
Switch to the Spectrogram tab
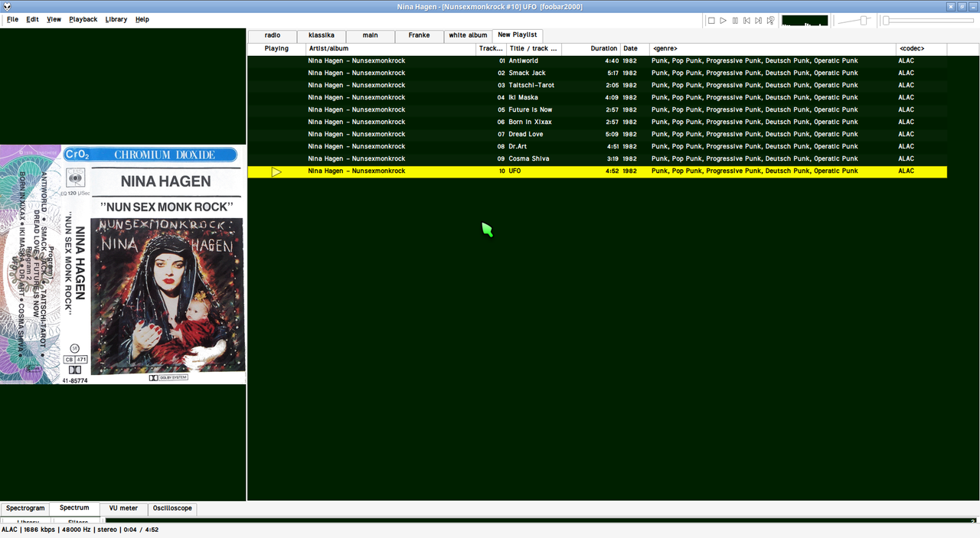(25, 508)
